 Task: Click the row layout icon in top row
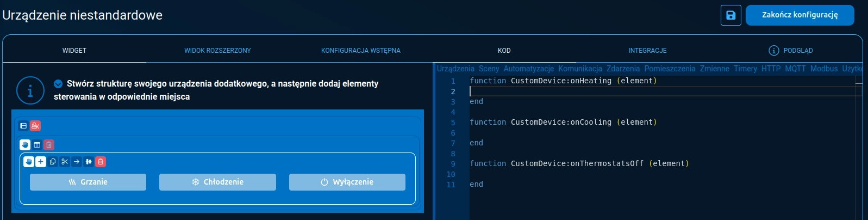[23, 126]
